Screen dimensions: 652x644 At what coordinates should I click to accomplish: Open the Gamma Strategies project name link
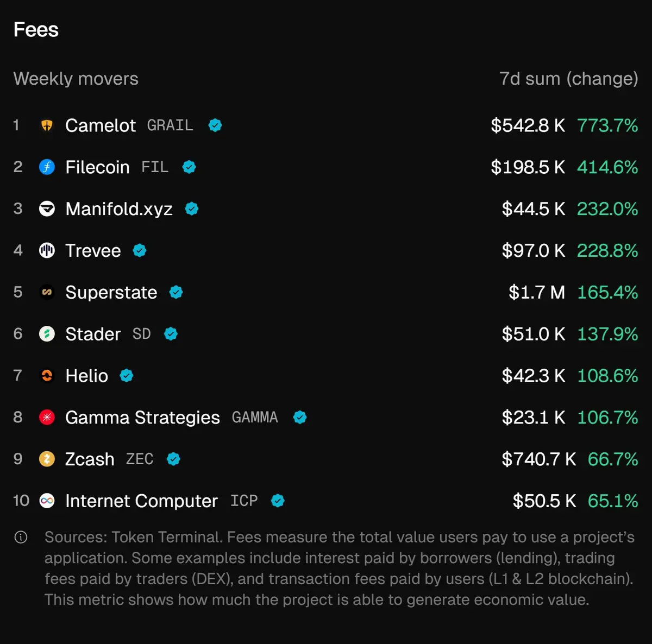click(x=142, y=418)
